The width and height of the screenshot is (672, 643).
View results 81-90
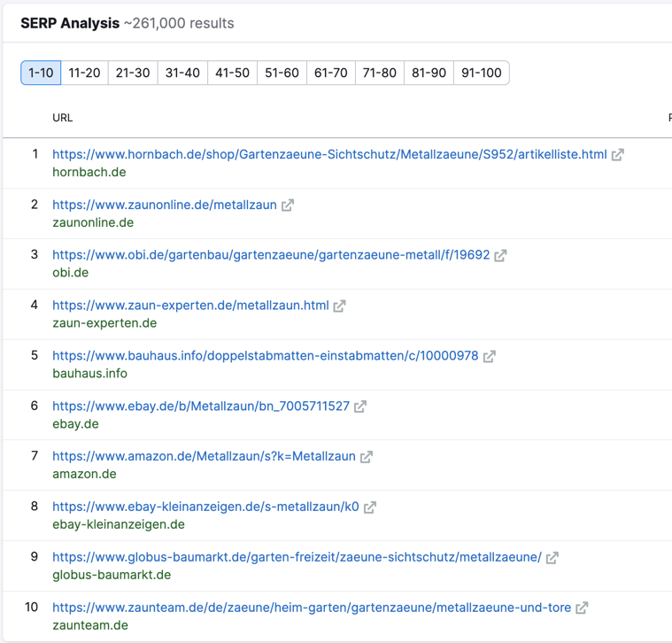click(429, 73)
